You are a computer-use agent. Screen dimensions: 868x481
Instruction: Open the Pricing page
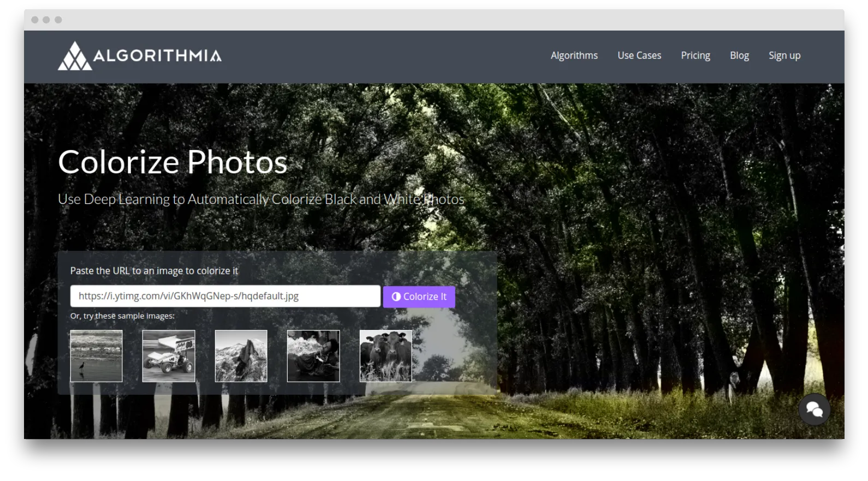[695, 56]
